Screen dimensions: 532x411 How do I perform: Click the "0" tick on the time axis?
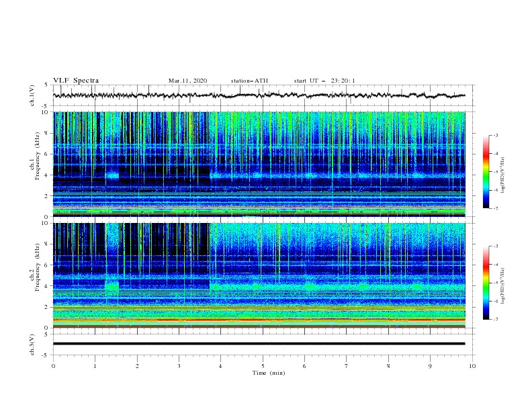(53, 366)
